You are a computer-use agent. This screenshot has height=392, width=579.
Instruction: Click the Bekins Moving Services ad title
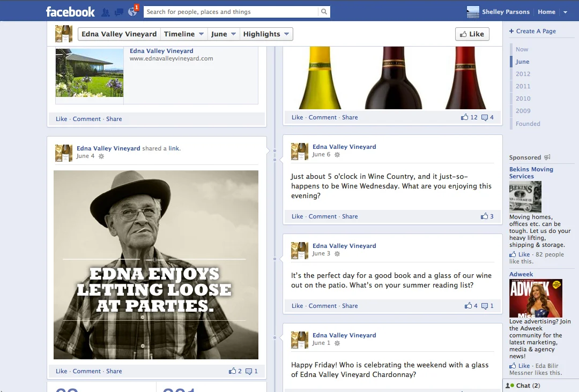(x=531, y=172)
